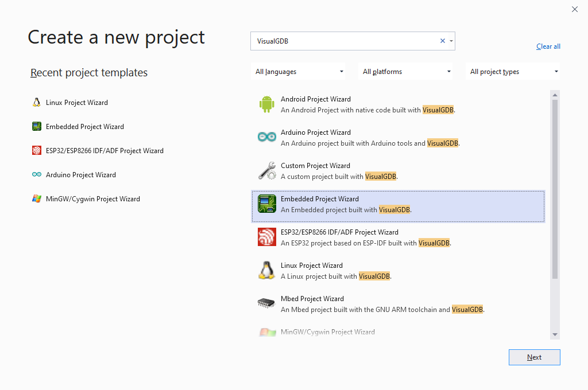Open the All project types dropdown
The width and height of the screenshot is (588, 390).
click(513, 72)
